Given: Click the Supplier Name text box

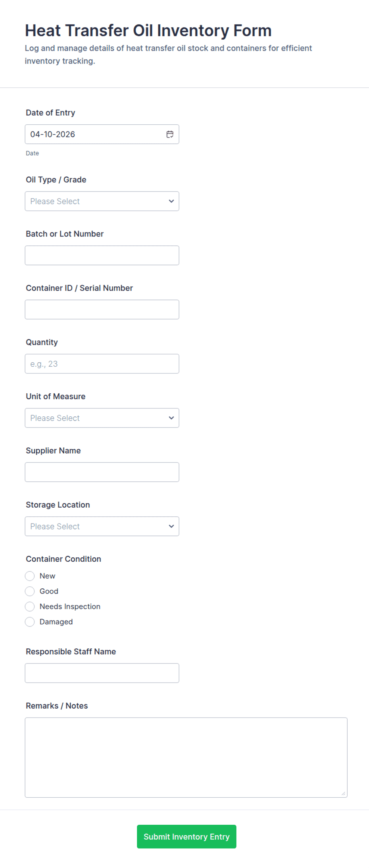Looking at the screenshot, I should click(x=102, y=472).
